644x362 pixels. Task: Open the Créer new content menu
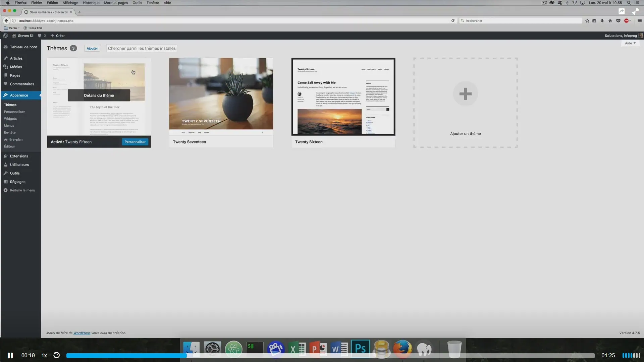click(x=58, y=36)
